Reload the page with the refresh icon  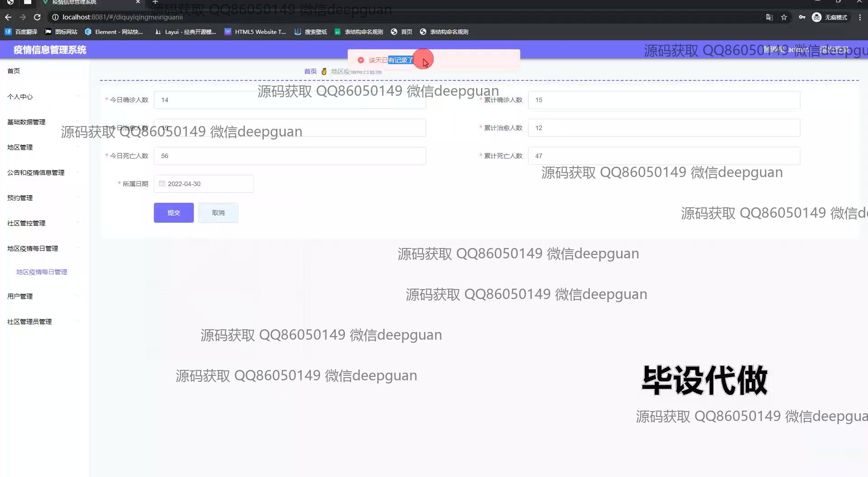[38, 17]
